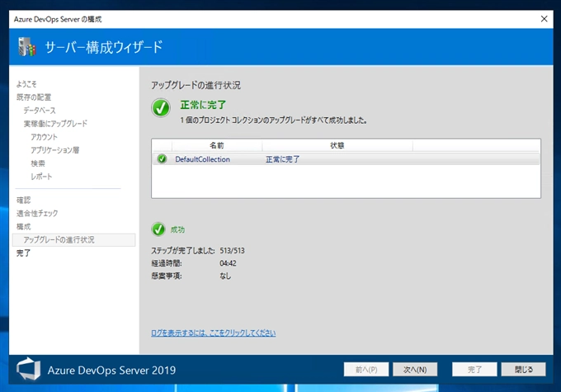Click the DefaultCollection row checkmark icon

click(x=162, y=159)
